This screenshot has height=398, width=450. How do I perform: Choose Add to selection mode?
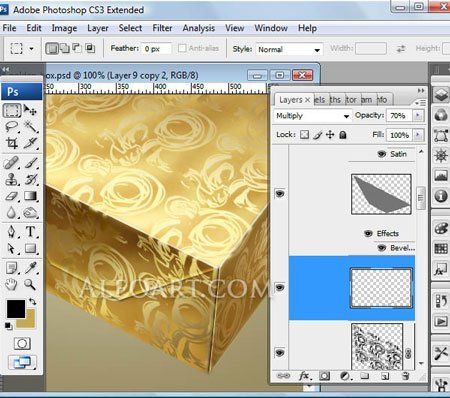tap(65, 49)
